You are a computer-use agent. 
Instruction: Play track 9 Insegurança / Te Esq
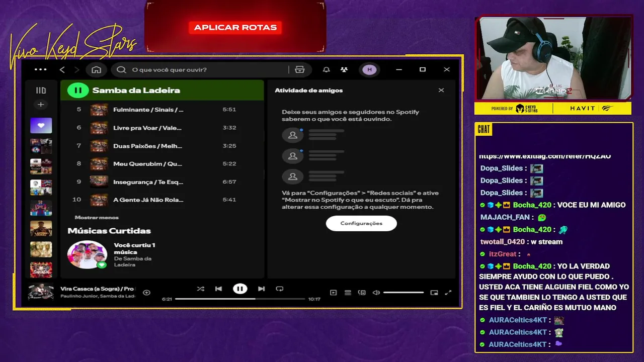point(162,182)
